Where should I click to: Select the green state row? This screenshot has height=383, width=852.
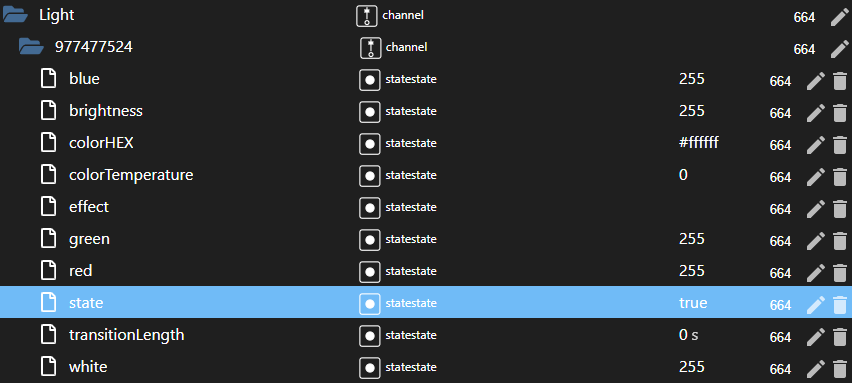(426, 239)
